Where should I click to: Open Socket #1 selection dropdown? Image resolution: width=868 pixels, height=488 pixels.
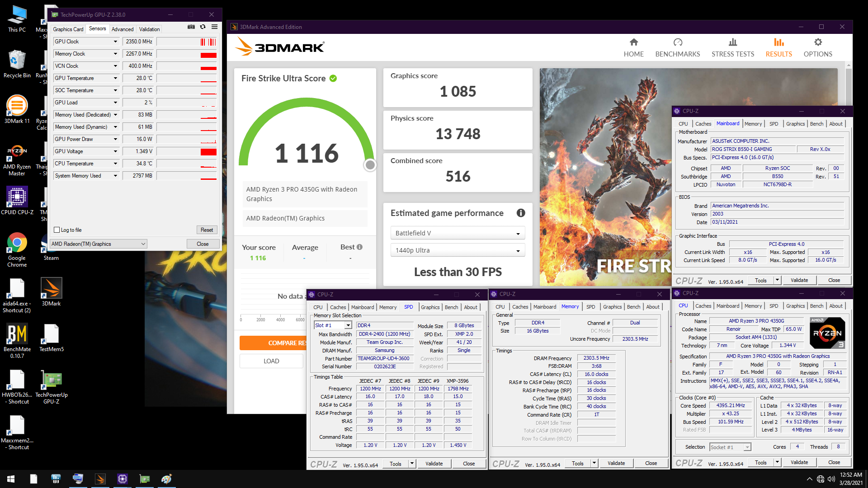click(730, 447)
